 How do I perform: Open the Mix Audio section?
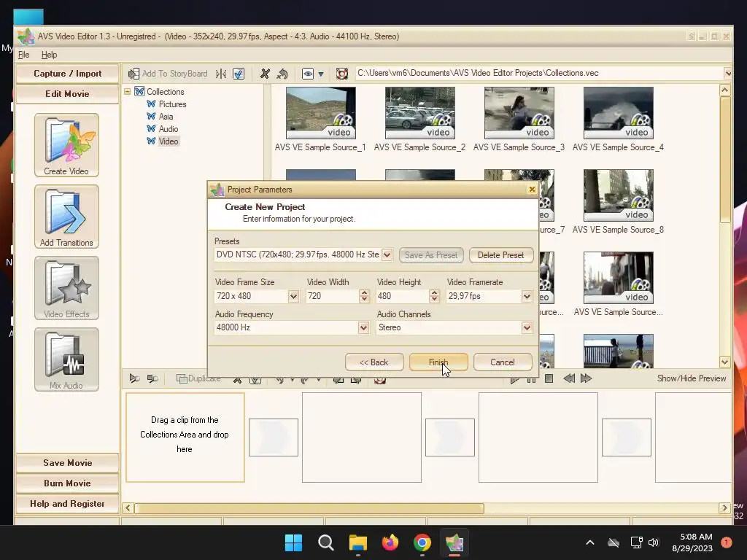click(66, 359)
